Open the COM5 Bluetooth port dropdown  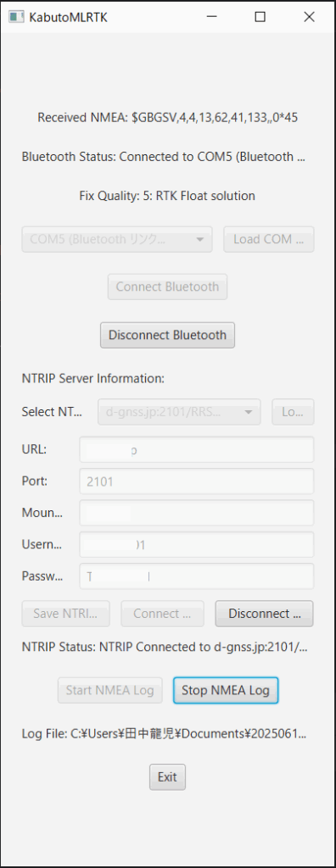coord(117,240)
